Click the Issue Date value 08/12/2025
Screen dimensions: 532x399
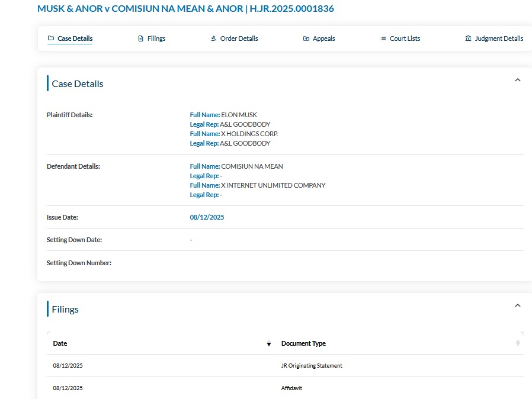click(x=207, y=217)
